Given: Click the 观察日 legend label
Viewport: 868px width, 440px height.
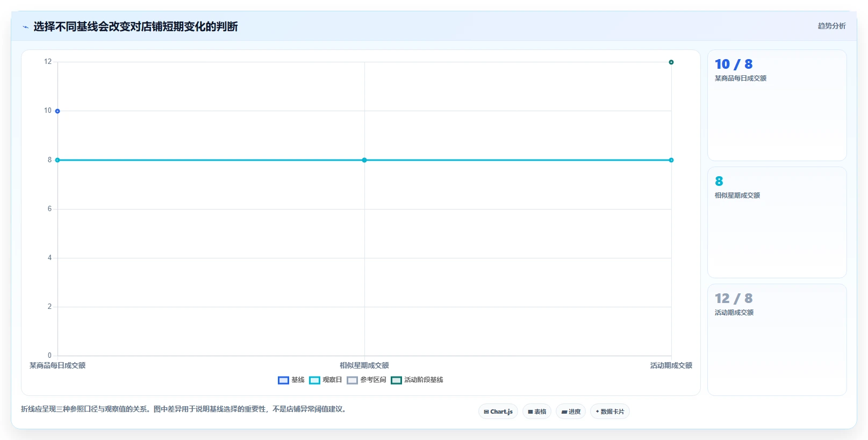Looking at the screenshot, I should (332, 380).
